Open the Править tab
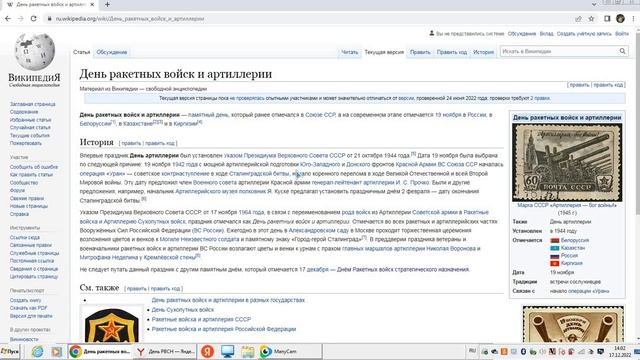This screenshot has width=640, height=360. coord(420,52)
